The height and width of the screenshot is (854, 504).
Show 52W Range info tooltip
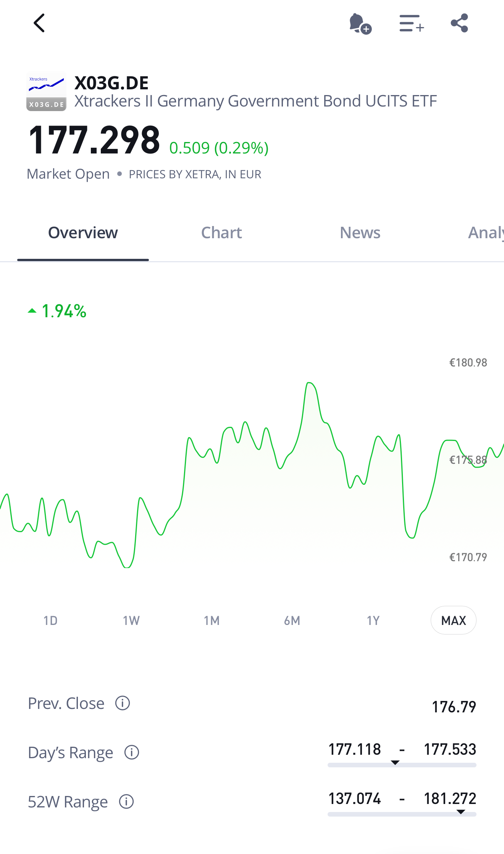(x=126, y=802)
